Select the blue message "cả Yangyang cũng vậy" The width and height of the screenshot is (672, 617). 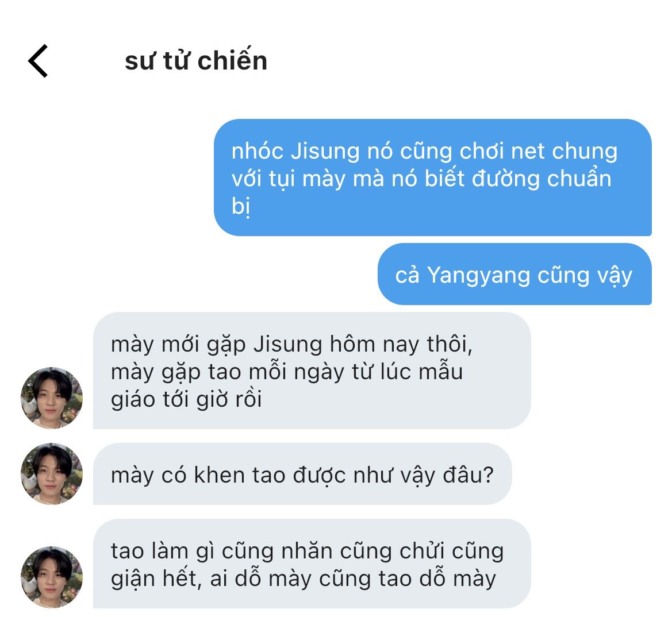(514, 274)
